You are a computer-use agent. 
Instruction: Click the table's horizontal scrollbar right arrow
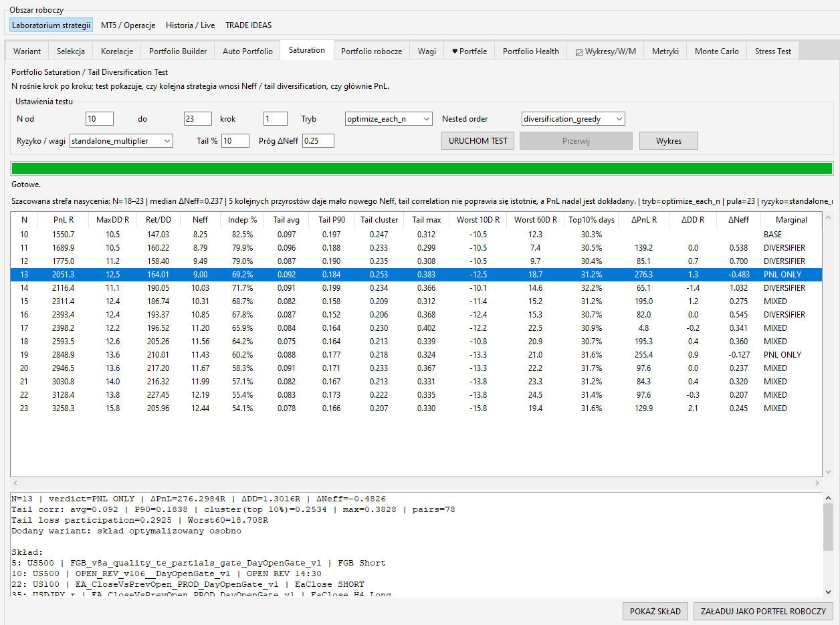(x=817, y=483)
